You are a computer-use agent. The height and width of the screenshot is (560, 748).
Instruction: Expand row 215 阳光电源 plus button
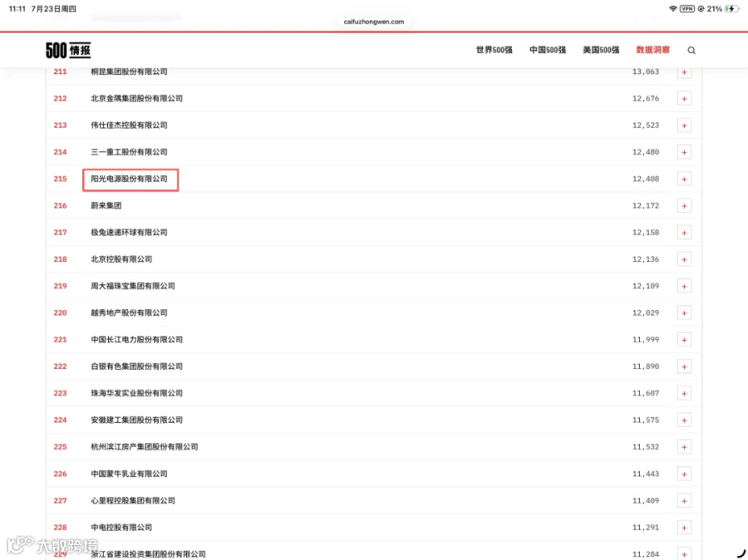(684, 179)
